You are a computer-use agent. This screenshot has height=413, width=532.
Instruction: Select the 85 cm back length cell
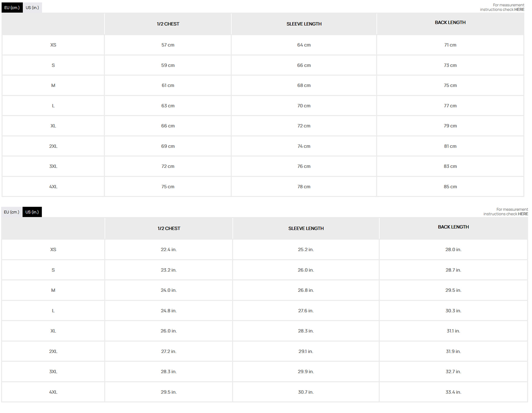tap(450, 187)
